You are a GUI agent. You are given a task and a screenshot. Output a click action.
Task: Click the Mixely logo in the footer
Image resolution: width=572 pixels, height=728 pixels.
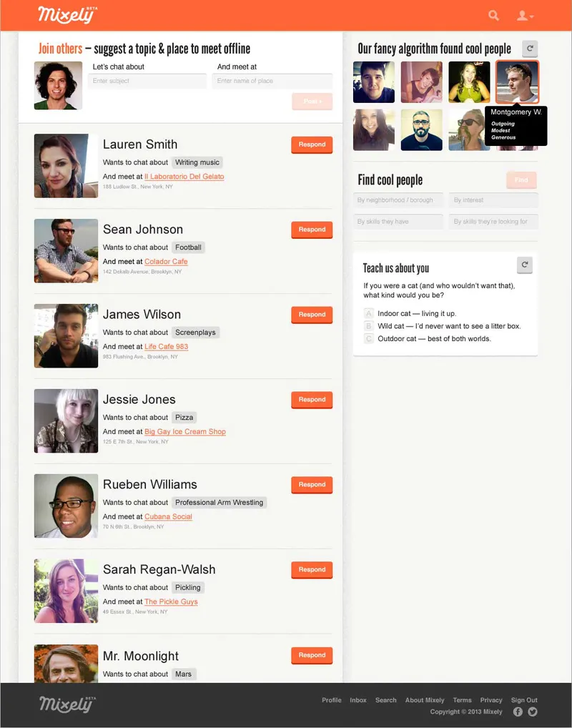67,704
